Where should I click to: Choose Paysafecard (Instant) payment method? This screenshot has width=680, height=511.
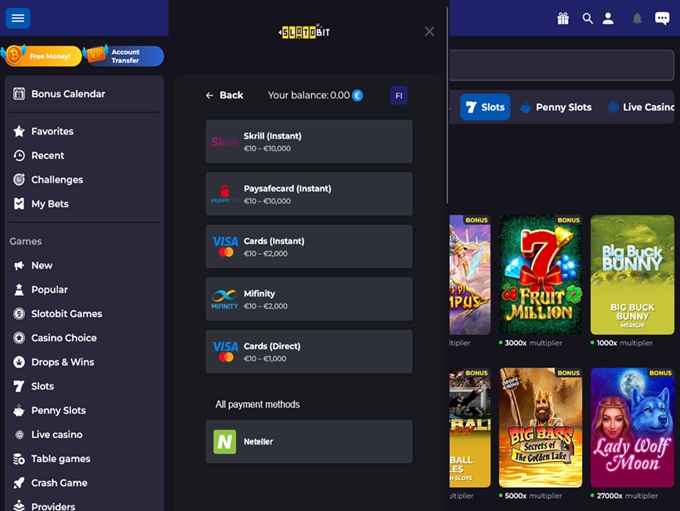click(309, 194)
